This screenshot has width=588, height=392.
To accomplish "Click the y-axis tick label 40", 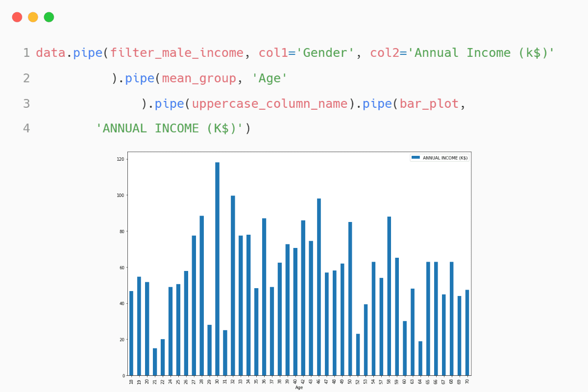I will 122,303.
